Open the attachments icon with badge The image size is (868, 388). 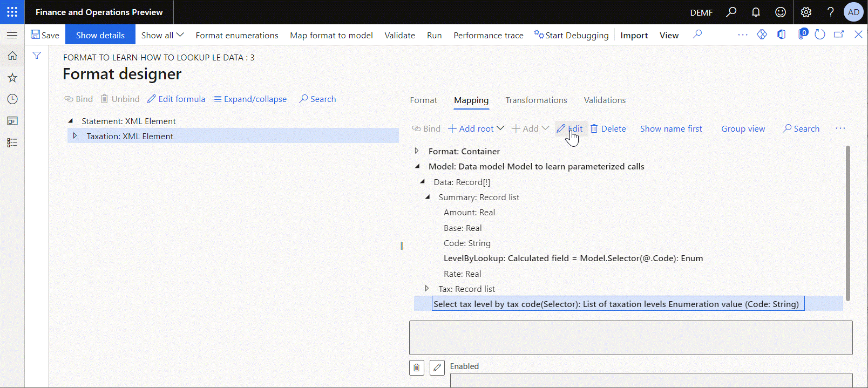tap(802, 35)
